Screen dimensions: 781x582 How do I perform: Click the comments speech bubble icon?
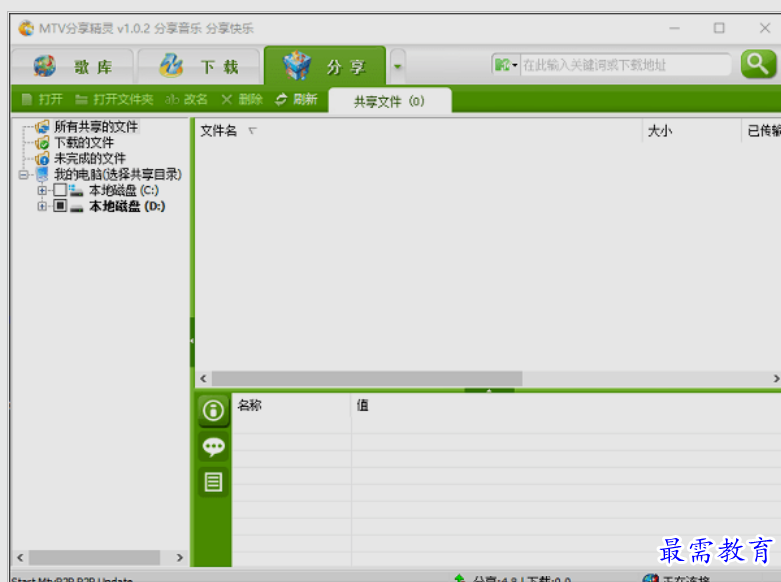pos(214,446)
